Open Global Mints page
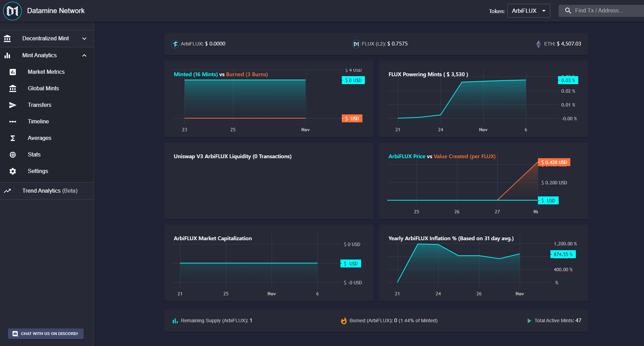644x346 pixels. (47, 89)
